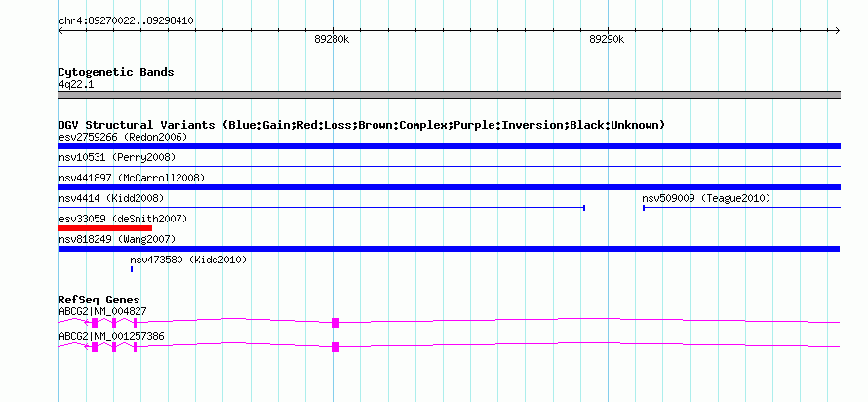Click the right arrow of the ruler
The height and width of the screenshot is (402, 868).
point(838,31)
